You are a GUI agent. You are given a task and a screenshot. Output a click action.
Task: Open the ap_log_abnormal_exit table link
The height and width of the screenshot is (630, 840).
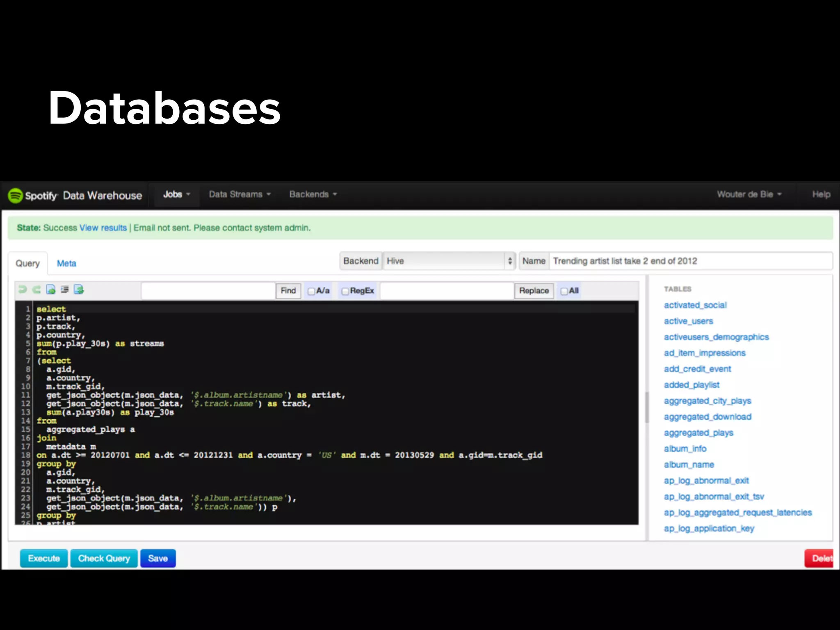[706, 481]
